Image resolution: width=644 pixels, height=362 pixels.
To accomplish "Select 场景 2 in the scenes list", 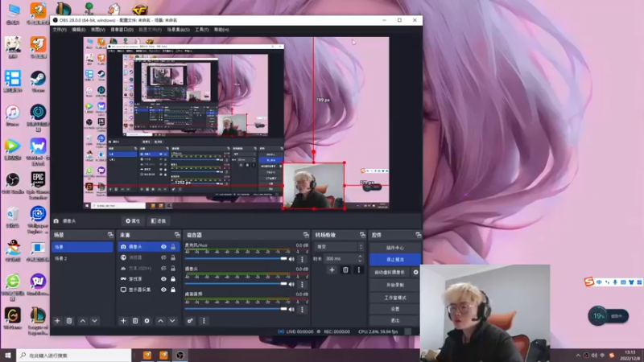I will pyautogui.click(x=82, y=258).
